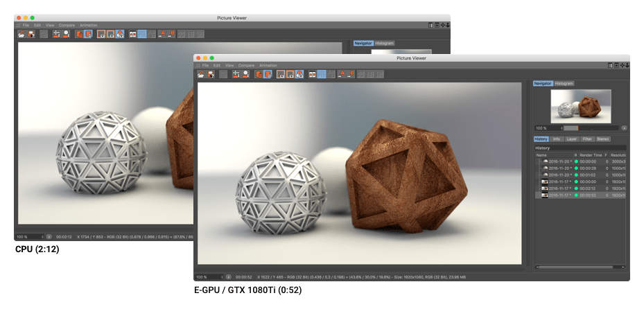The height and width of the screenshot is (309, 644).
Task: Click Clear Cache icon in front window toolbar
Action: click(236, 74)
